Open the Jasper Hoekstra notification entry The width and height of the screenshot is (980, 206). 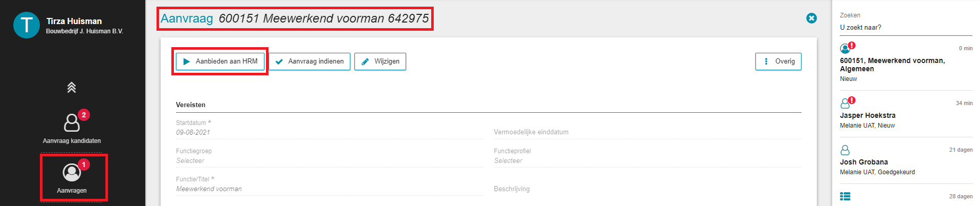click(906, 114)
